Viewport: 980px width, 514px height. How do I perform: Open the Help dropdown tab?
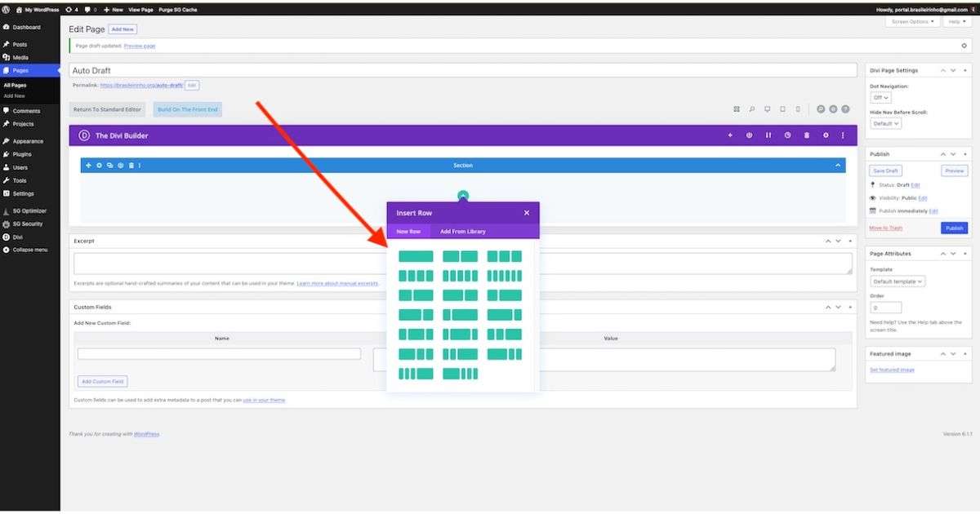[x=956, y=22]
